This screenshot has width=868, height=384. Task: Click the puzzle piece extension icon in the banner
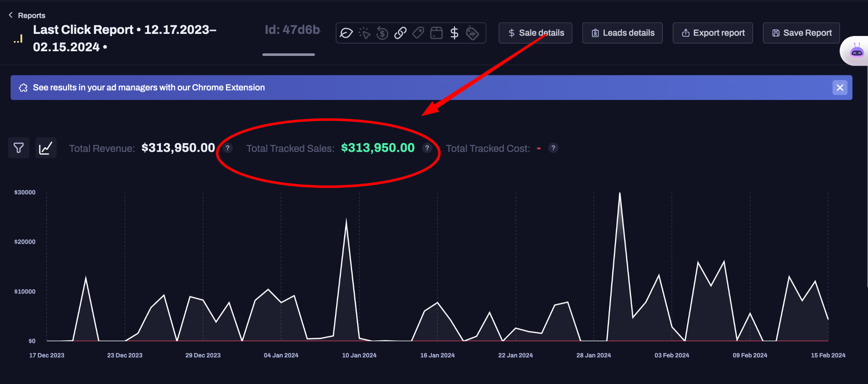click(23, 88)
